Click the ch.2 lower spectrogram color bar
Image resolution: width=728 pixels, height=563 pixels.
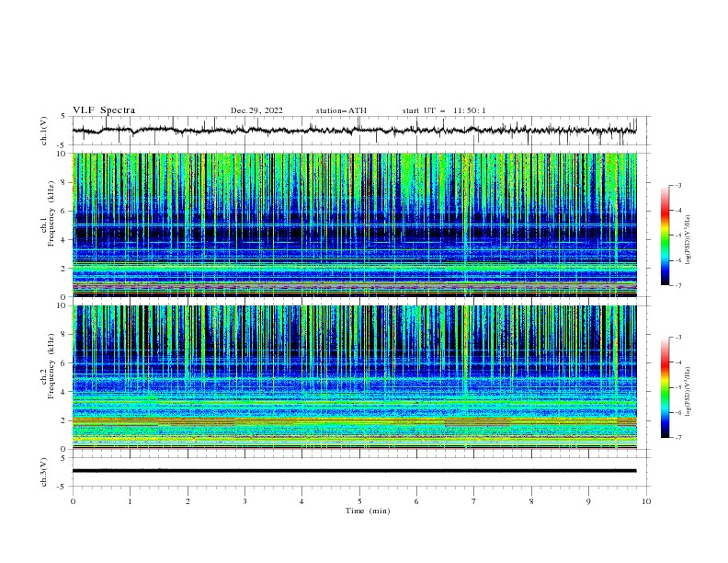[x=665, y=387]
